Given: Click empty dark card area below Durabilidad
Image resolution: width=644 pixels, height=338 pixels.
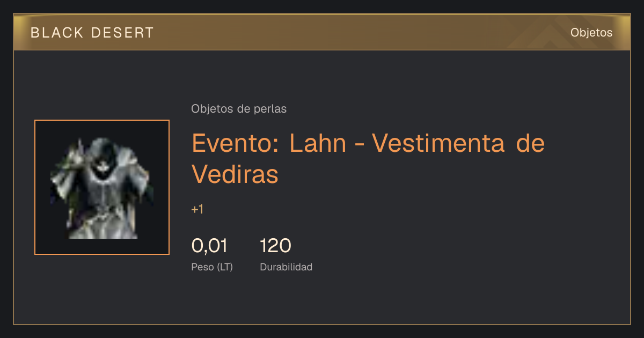Looking at the screenshot, I should (322, 300).
